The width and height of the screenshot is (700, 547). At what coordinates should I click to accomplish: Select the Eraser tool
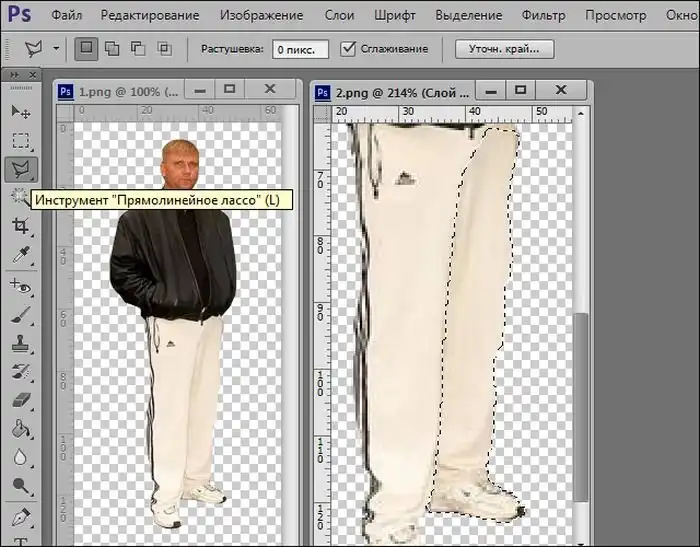point(20,400)
